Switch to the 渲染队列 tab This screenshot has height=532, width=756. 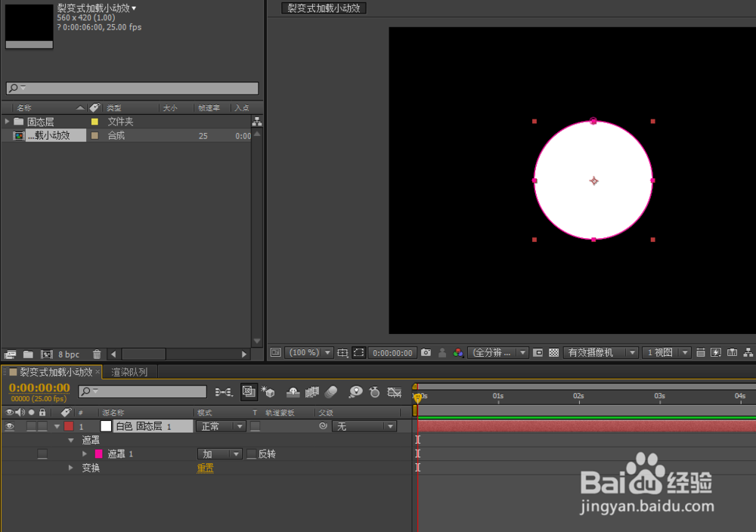(129, 372)
